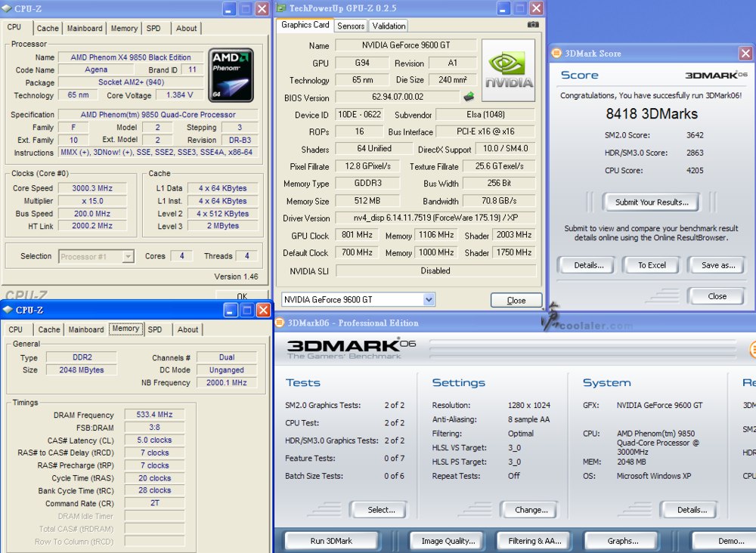Open Mainboard tab in Memory CPU-Z window
The width and height of the screenshot is (756, 553).
coord(86,329)
